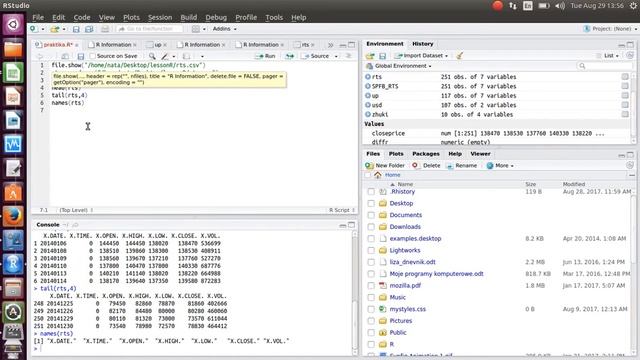This screenshot has width=640, height=360.
Task: Expand the rts data frame entry
Action: click(x=368, y=77)
